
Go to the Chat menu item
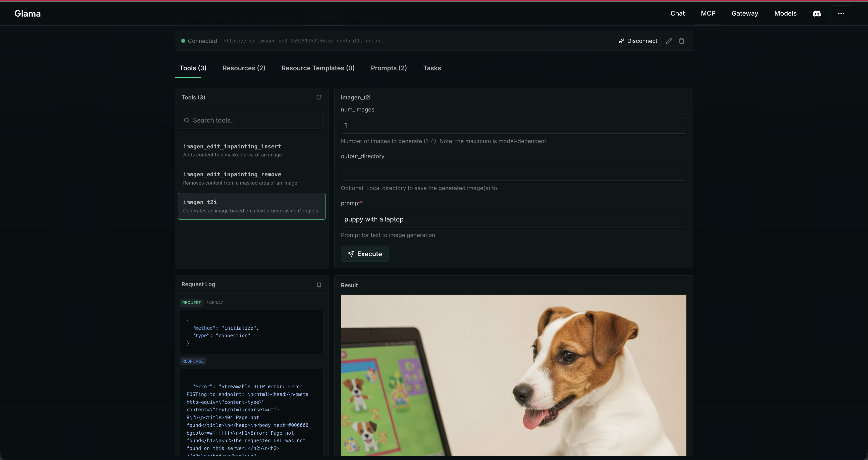click(677, 14)
